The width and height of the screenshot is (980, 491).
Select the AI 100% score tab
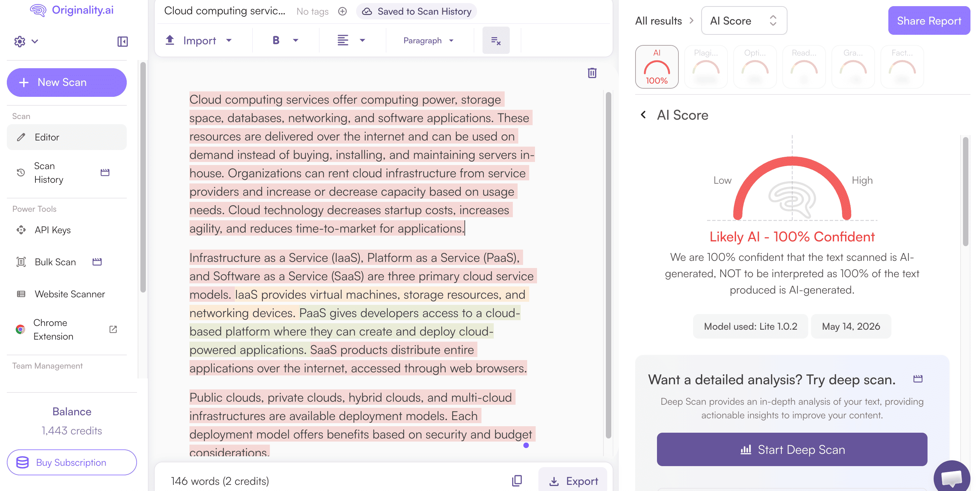point(657,66)
